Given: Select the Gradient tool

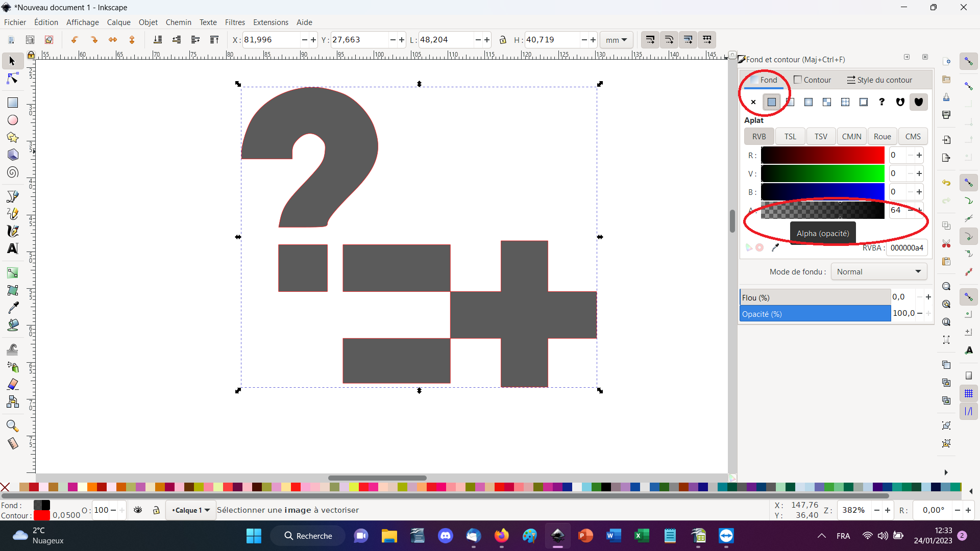Looking at the screenshot, I should pyautogui.click(x=13, y=273).
